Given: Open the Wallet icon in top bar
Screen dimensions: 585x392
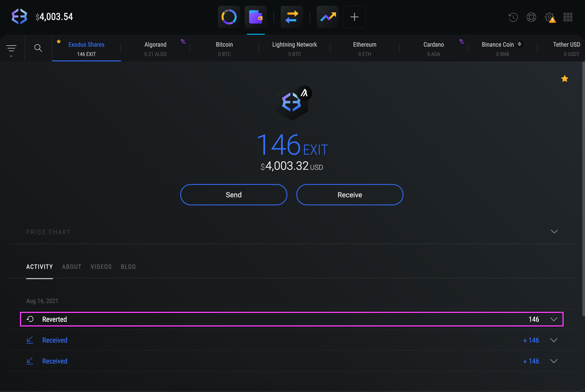Looking at the screenshot, I should click(x=256, y=17).
